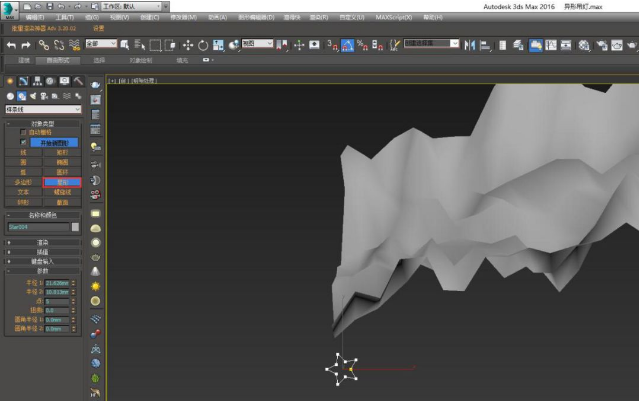Click the Star004 object name field

(37, 227)
